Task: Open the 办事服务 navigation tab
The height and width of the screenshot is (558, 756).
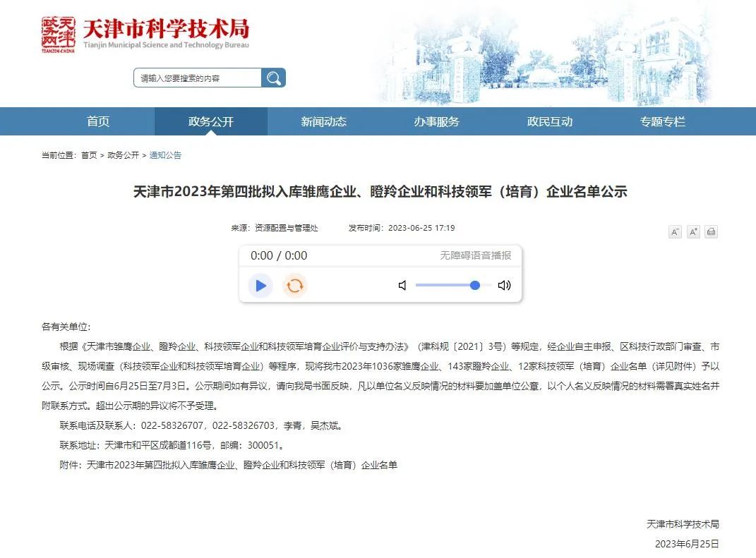Action: [x=436, y=121]
